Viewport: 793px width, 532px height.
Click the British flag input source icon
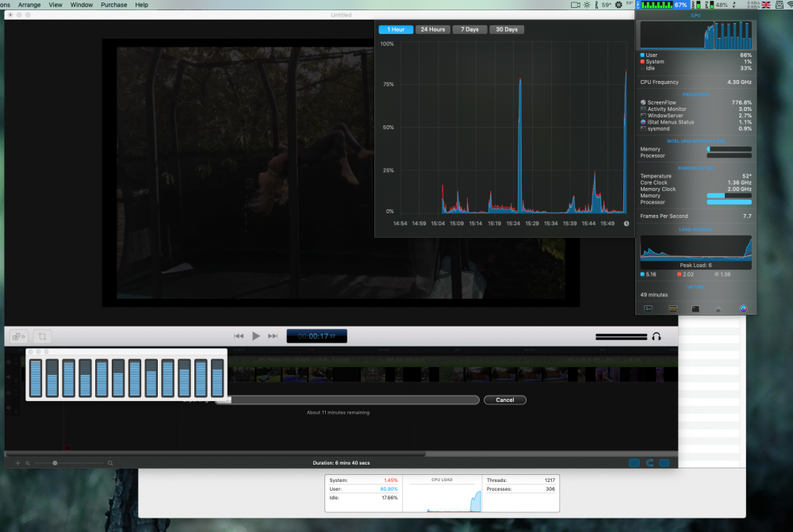(x=766, y=5)
